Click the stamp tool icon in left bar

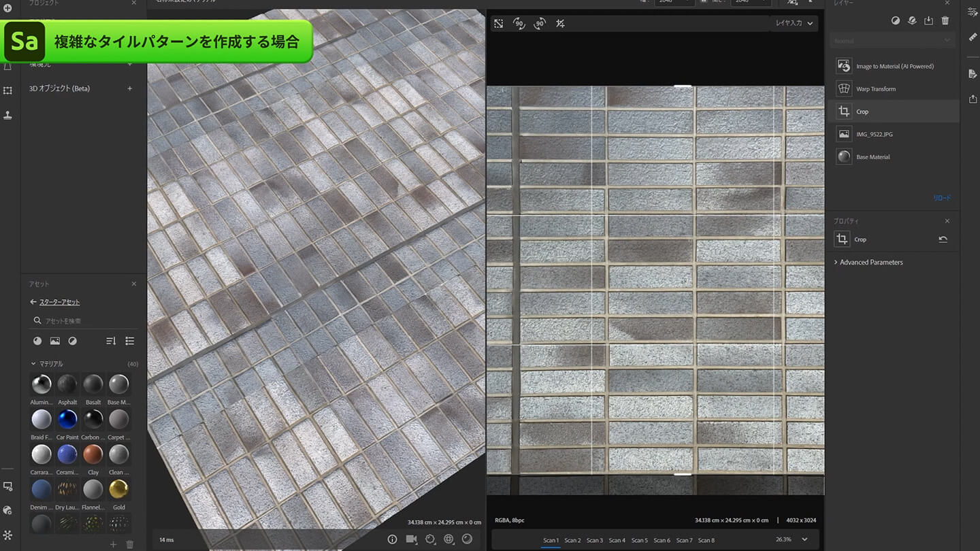click(x=8, y=115)
